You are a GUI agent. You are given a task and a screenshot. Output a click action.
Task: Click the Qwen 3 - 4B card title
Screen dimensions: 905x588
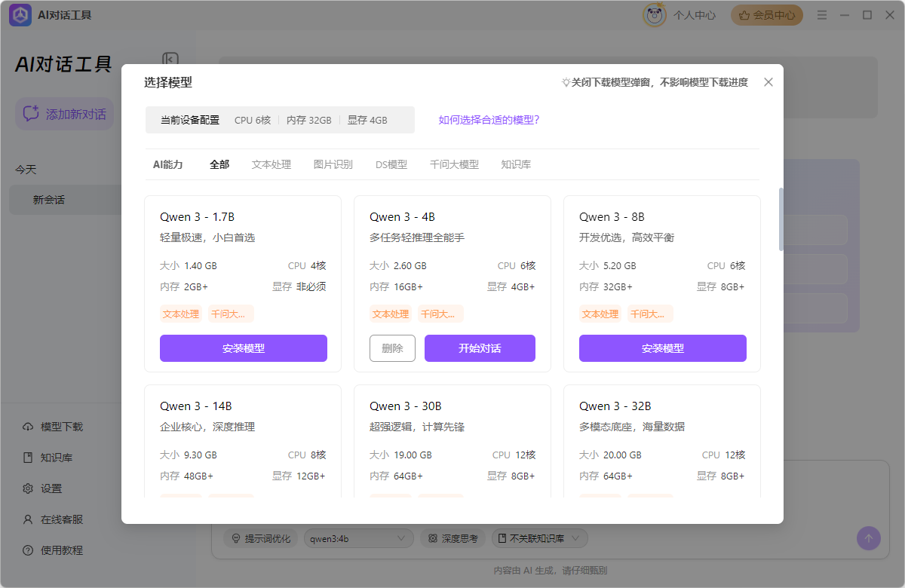402,217
